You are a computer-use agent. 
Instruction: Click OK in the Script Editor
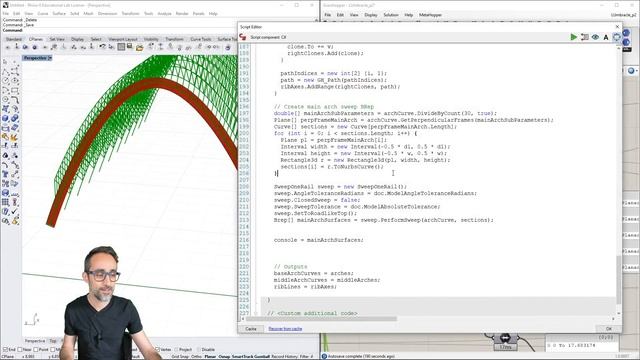(609, 329)
